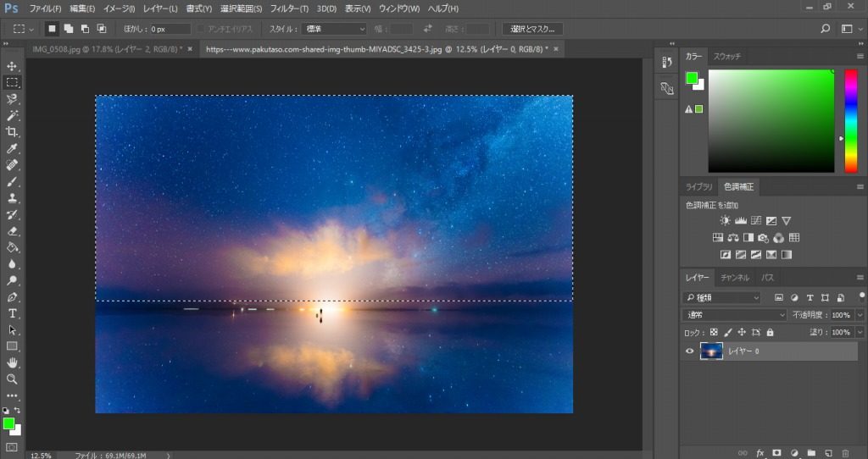The width and height of the screenshot is (868, 459).
Task: Activate the Hand tool
Action: click(12, 363)
